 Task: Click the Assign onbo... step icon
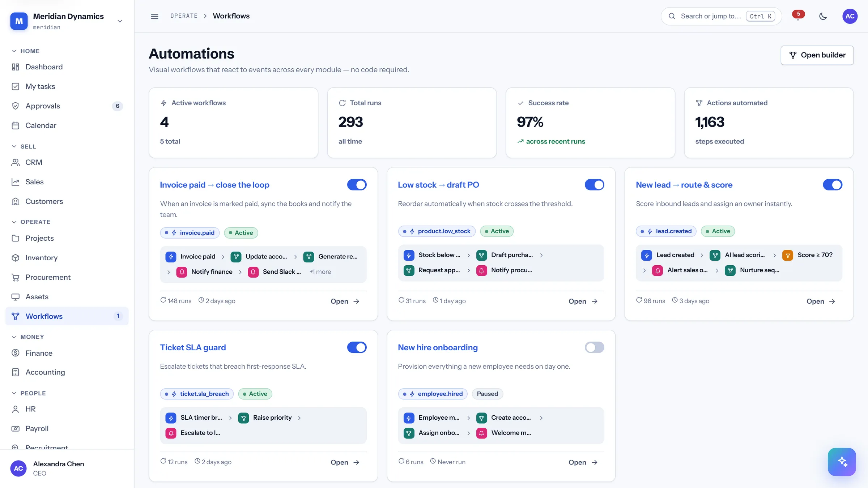coord(409,433)
